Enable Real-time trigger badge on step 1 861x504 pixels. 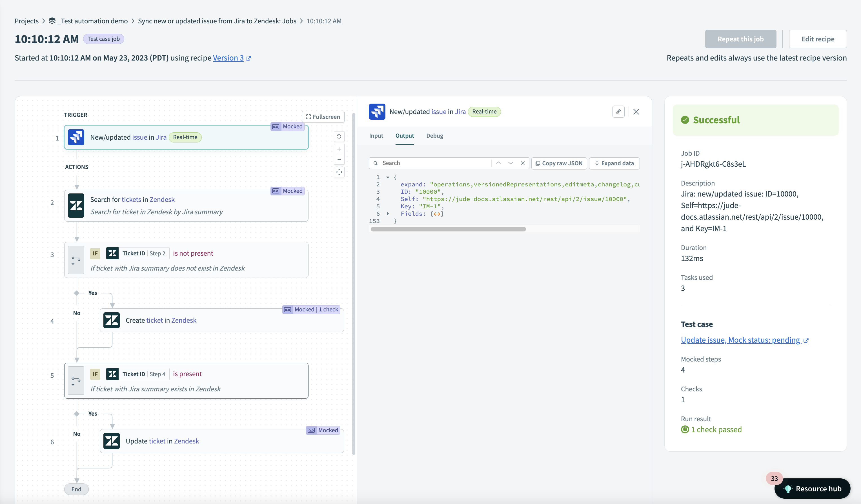(184, 137)
